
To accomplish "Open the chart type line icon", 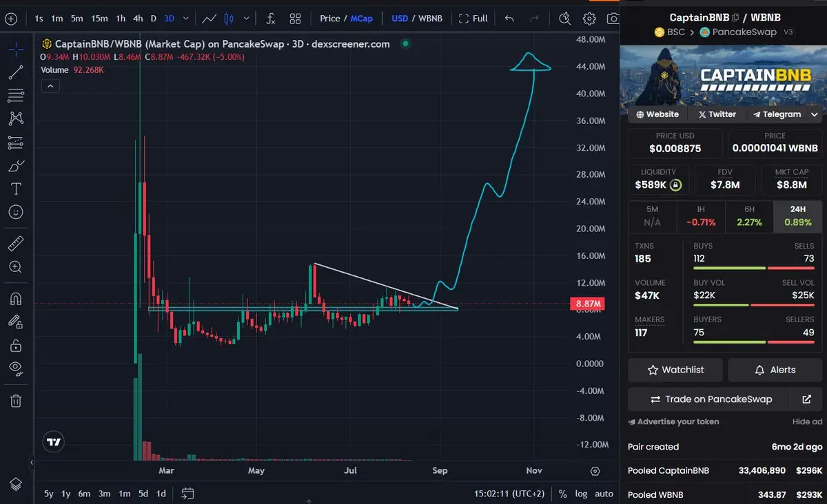I will [x=210, y=19].
